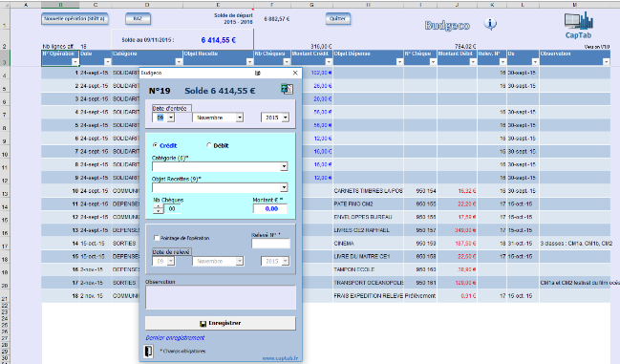
Task: Click the Nb Chèques value field 00
Action: pos(172,208)
